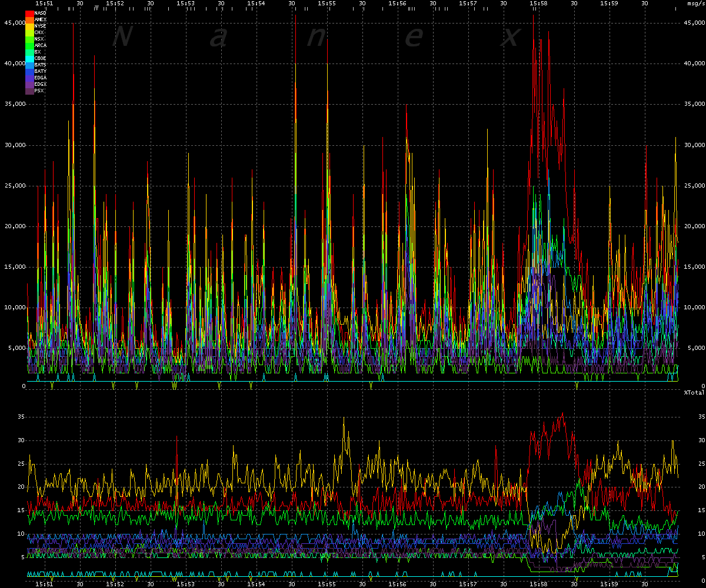The width and height of the screenshot is (706, 588).
Task: Click the orange AMEX legend swatch
Action: (x=29, y=19)
